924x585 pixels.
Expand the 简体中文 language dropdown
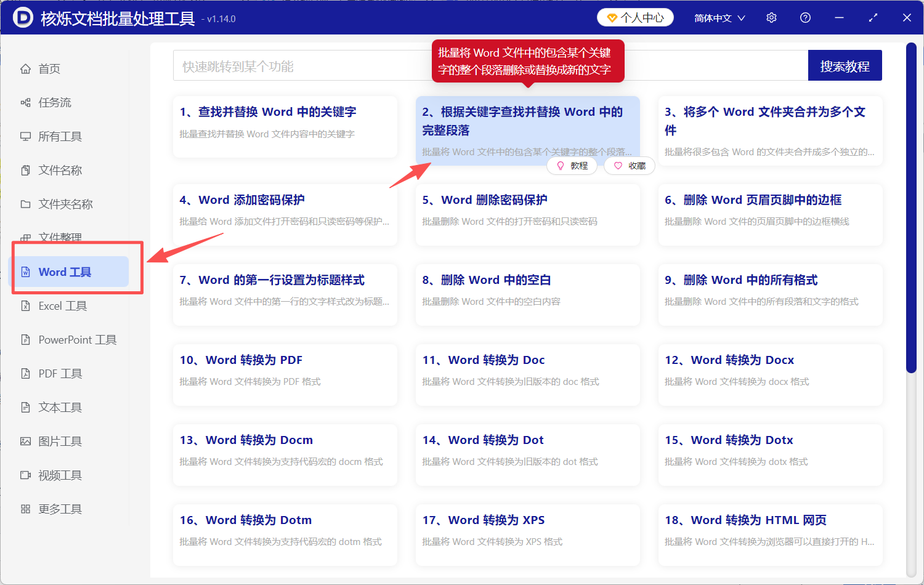(x=719, y=17)
